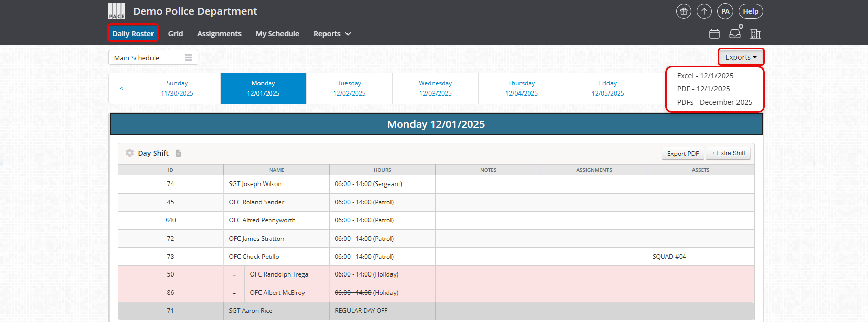
Task: Click the document icon beside Day Shift
Action: pos(178,153)
